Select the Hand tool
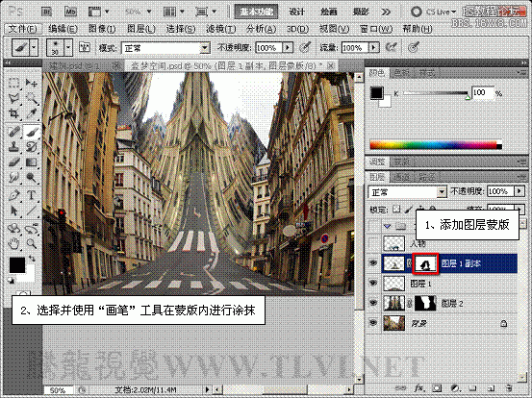Image resolution: width=532 pixels, height=398 pixels. pos(13,243)
